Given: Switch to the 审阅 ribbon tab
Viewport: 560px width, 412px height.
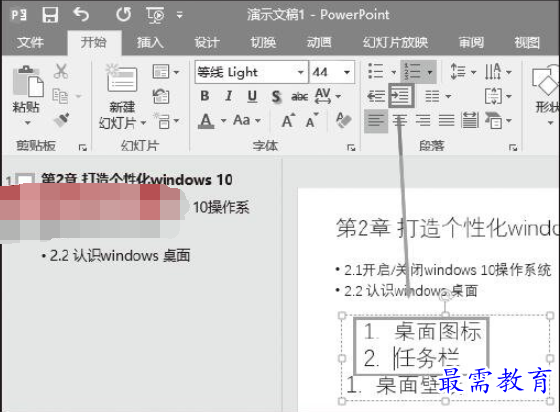Looking at the screenshot, I should pos(471,42).
